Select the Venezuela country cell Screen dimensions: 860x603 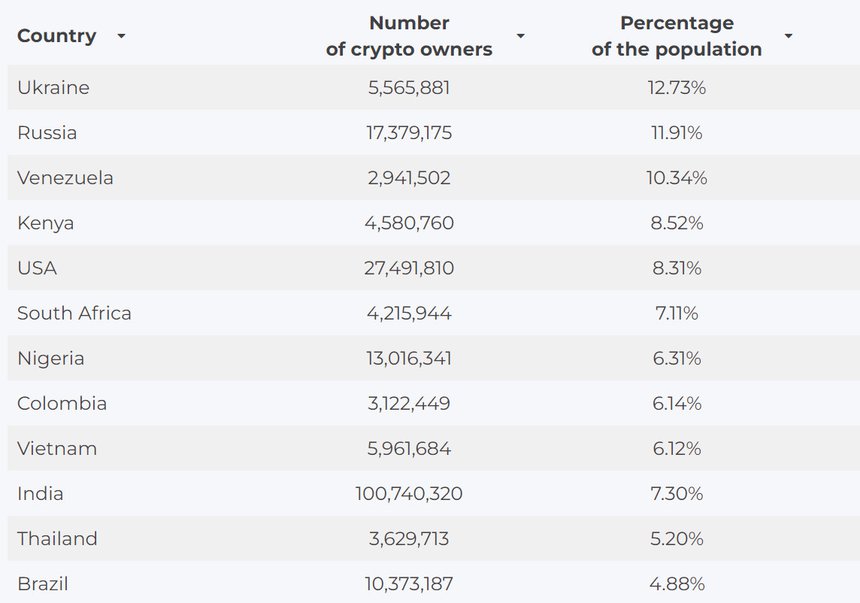pyautogui.click(x=65, y=178)
